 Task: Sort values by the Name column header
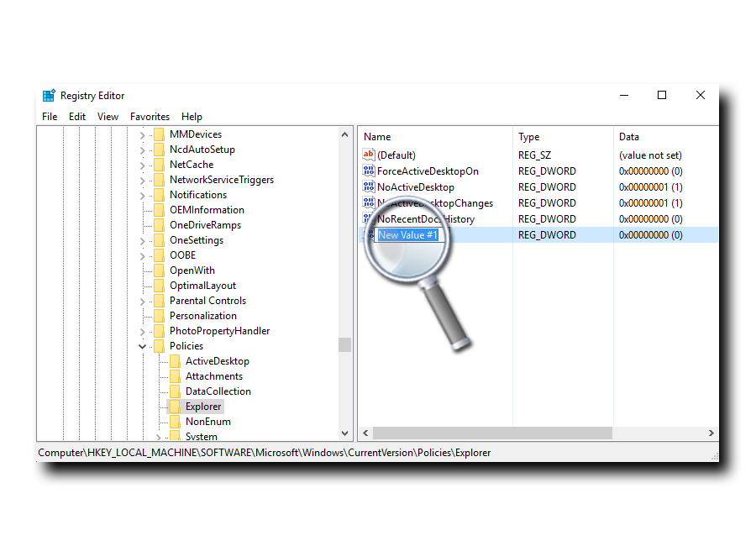coord(435,137)
